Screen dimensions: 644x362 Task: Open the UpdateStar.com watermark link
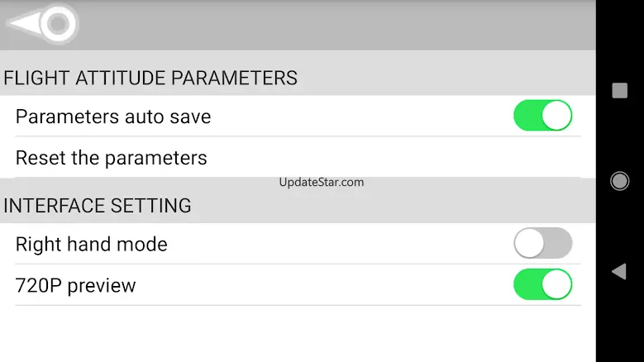tap(322, 182)
